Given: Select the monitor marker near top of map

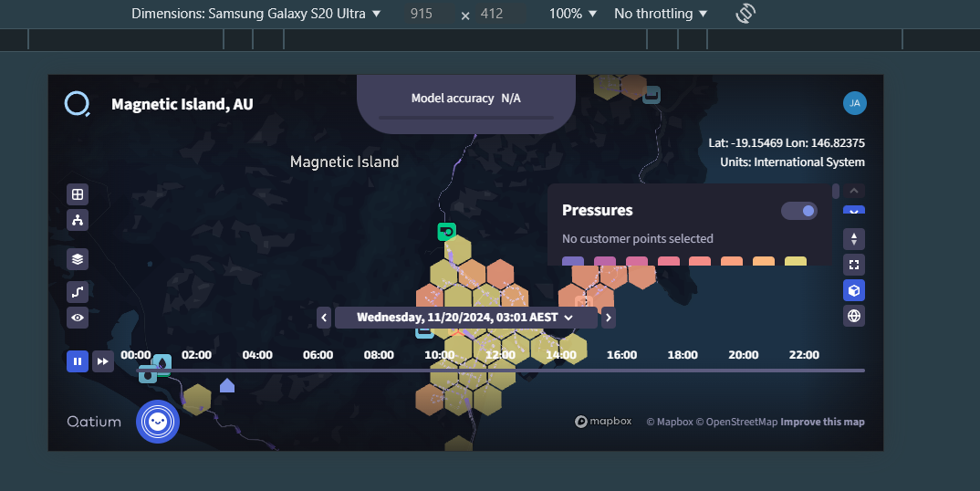Looking at the screenshot, I should click(x=652, y=95).
